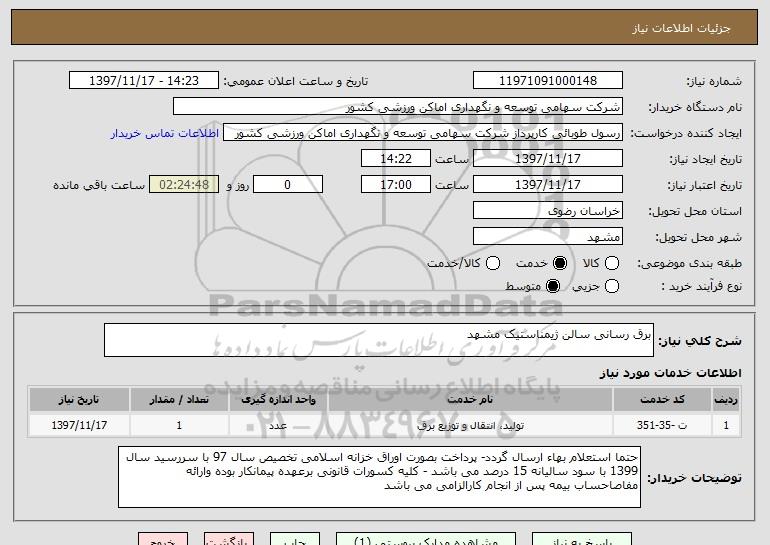770x545 pixels.
Task: Click the delivery city field مشهد
Action: click(548, 237)
